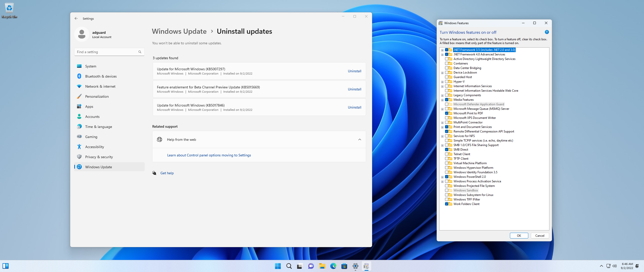Switch to the Settings app on the taskbar

click(x=355, y=266)
